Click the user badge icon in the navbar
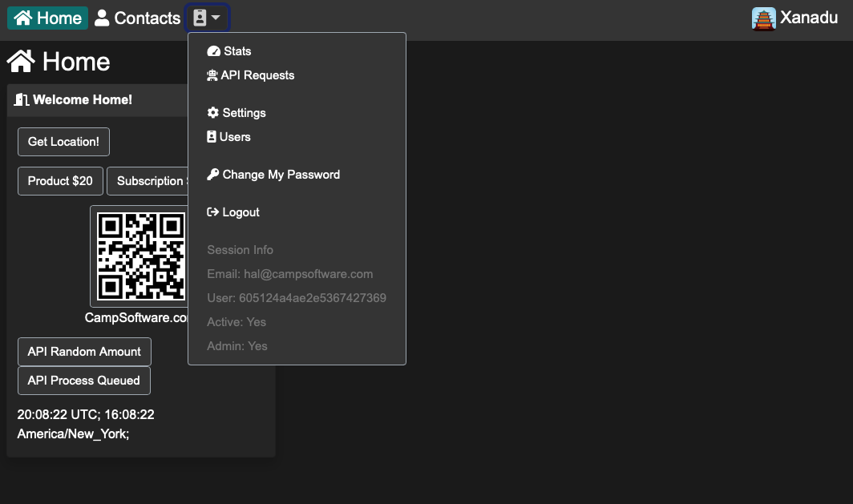The height and width of the screenshot is (504, 853). [x=200, y=17]
